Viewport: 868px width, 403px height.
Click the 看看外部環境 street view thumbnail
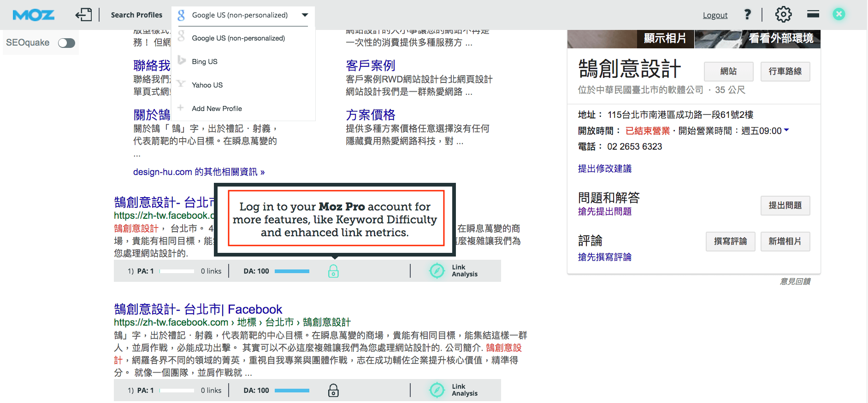[x=757, y=39]
